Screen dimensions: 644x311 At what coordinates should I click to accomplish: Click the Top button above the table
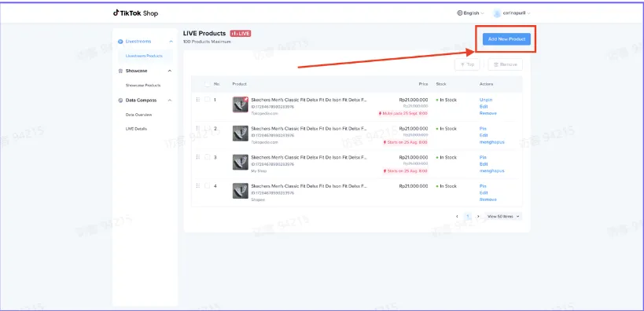[467, 64]
